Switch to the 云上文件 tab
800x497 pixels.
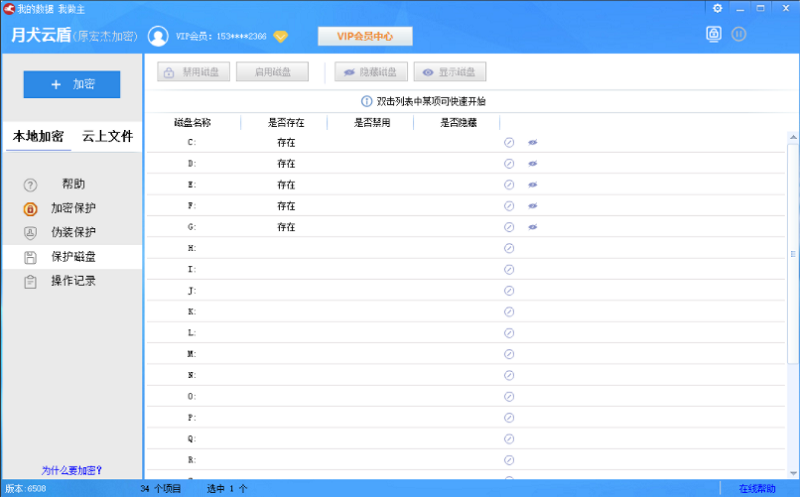tap(107, 137)
